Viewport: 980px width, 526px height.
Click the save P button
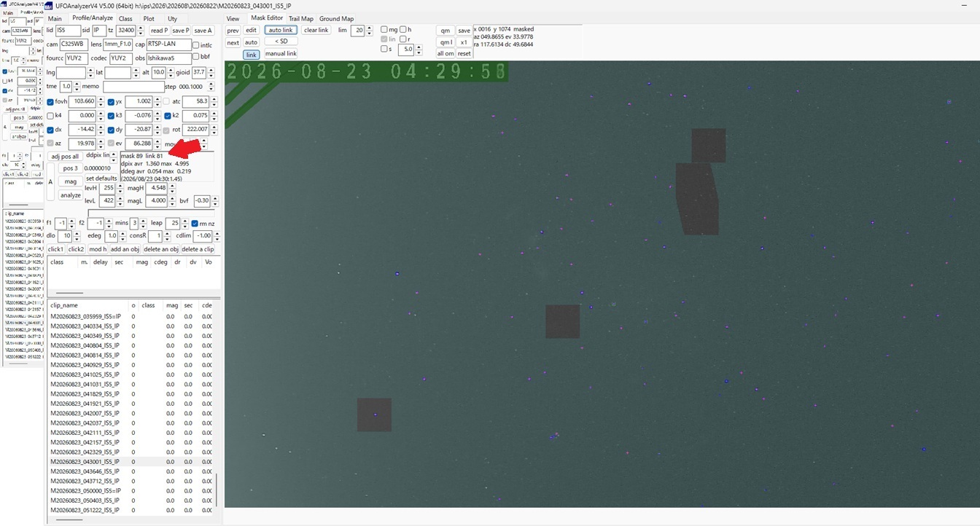coord(181,31)
